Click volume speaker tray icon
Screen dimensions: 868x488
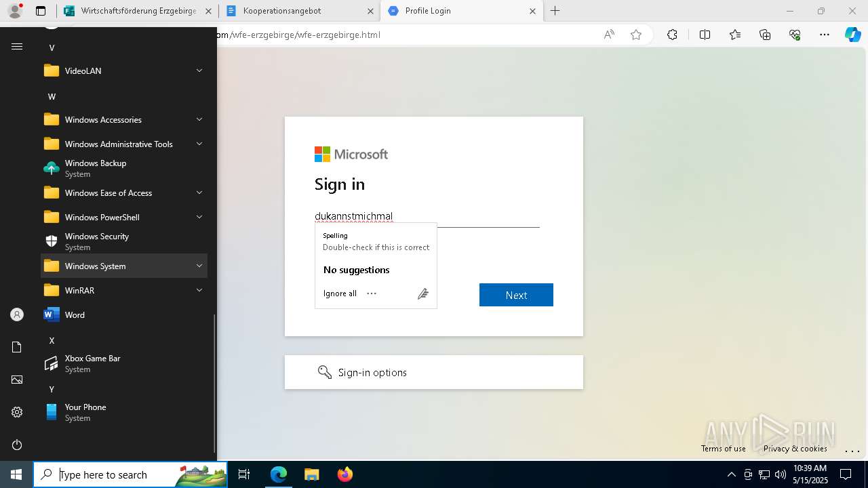tap(780, 474)
